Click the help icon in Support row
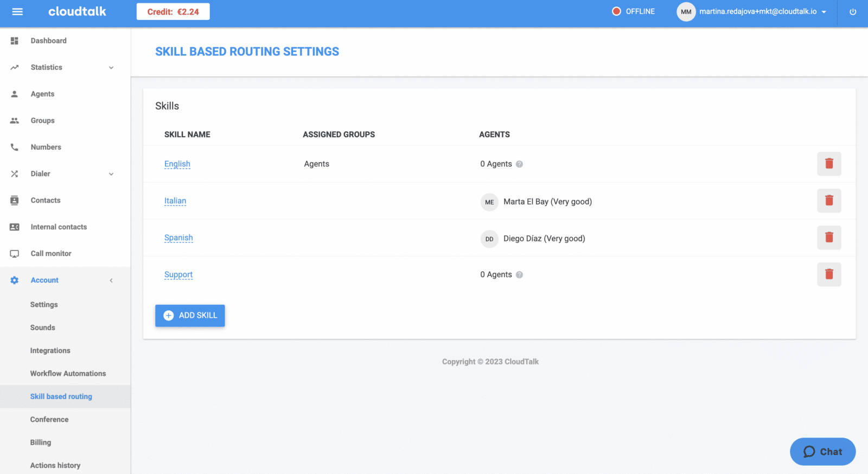This screenshot has height=474, width=868. 519,275
